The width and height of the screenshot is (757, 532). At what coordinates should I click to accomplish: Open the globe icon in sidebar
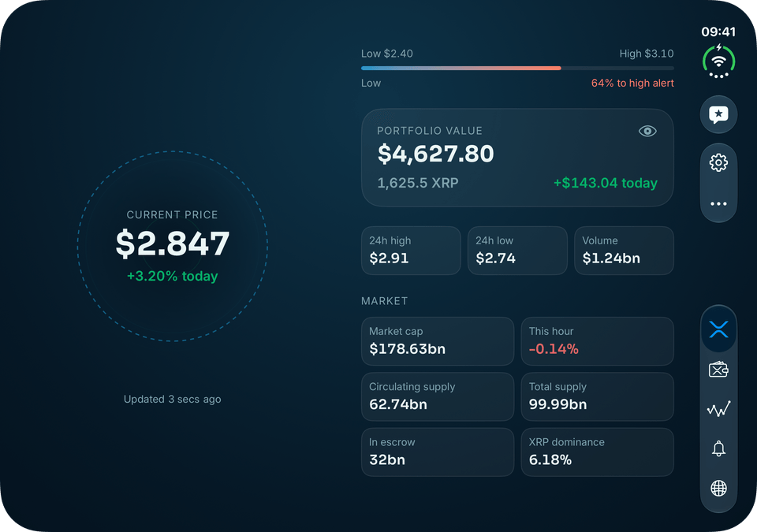click(718, 488)
